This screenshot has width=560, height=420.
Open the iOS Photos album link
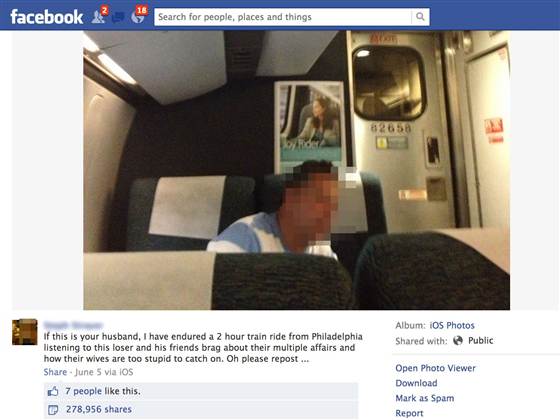(x=452, y=325)
